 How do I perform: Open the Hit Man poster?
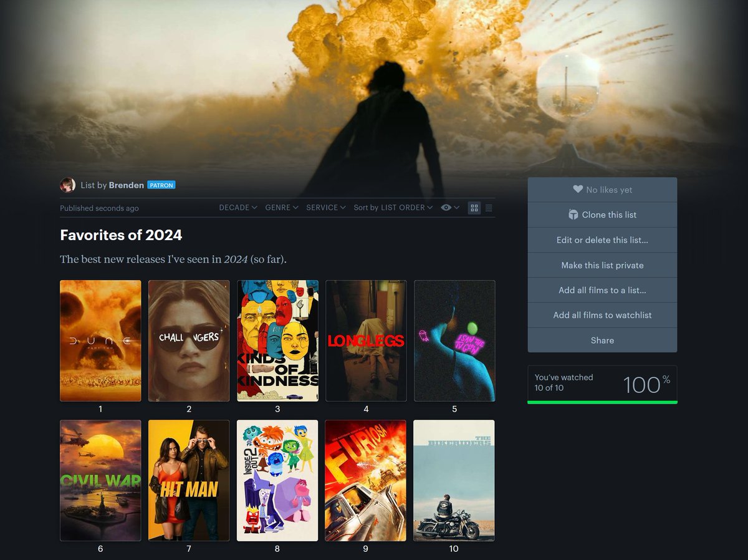[x=189, y=480]
